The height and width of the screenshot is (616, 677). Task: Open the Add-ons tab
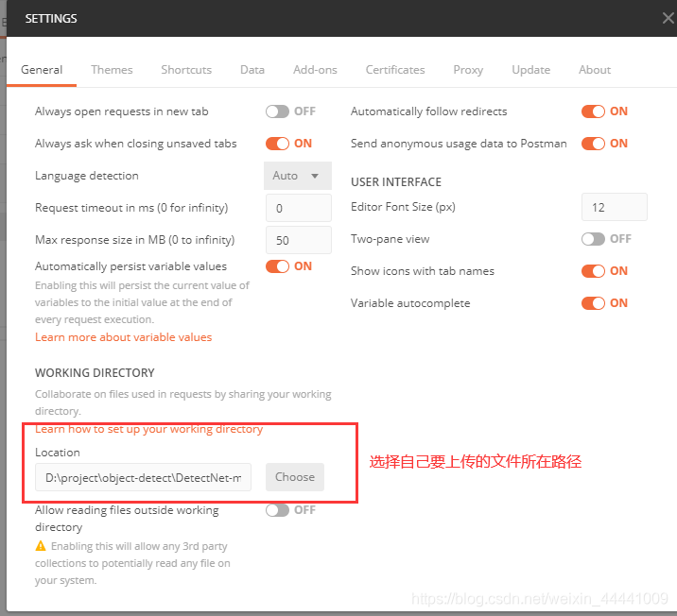[x=315, y=70]
